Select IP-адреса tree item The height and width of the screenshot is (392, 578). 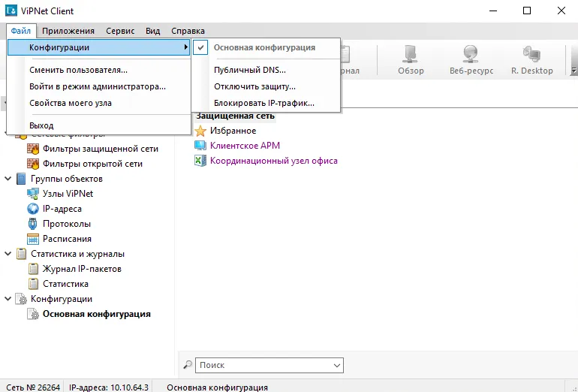point(62,209)
